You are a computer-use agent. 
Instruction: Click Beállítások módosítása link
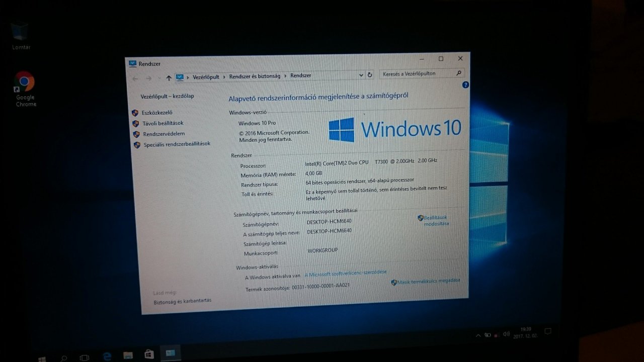coord(436,221)
